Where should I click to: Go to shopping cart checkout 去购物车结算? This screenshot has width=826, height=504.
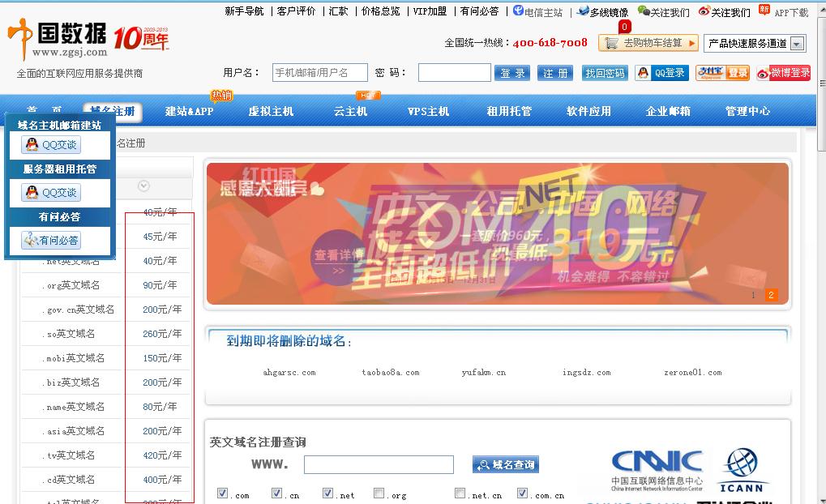[648, 43]
